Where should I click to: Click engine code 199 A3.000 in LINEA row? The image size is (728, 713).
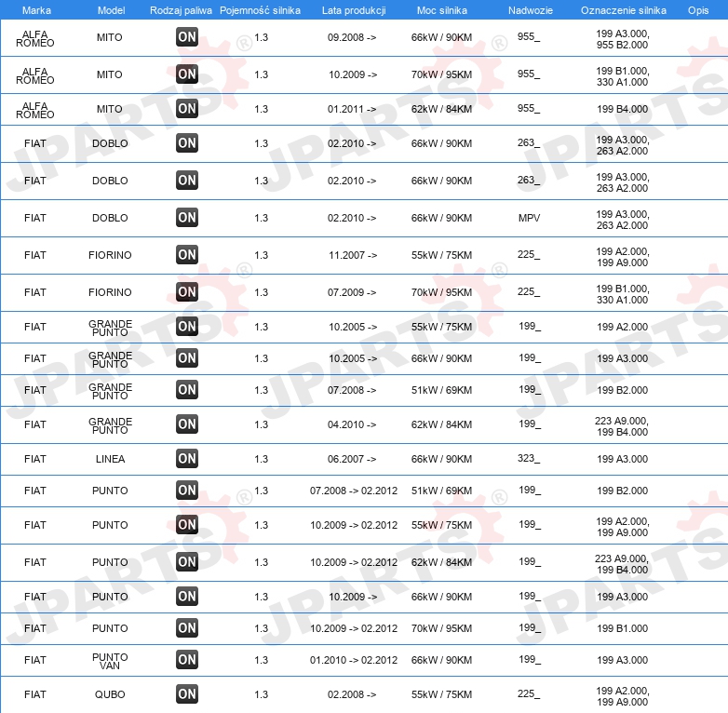pyautogui.click(x=622, y=459)
